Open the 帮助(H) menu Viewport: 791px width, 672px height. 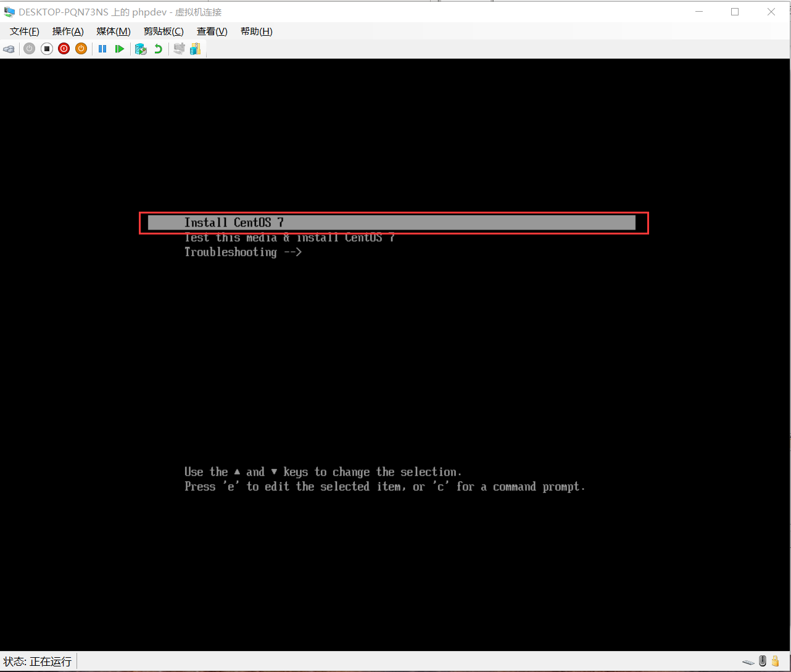click(x=257, y=31)
